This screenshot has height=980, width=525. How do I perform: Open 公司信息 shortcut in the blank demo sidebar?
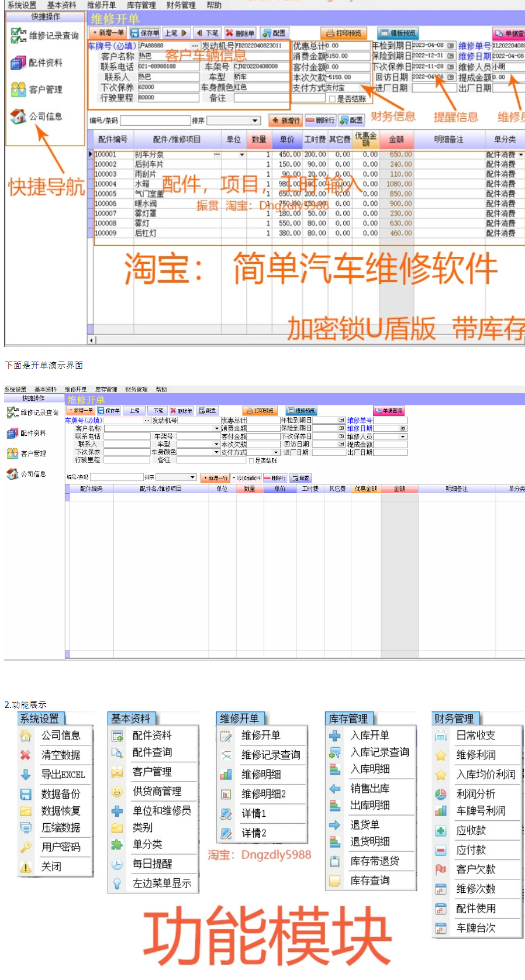tap(26, 474)
